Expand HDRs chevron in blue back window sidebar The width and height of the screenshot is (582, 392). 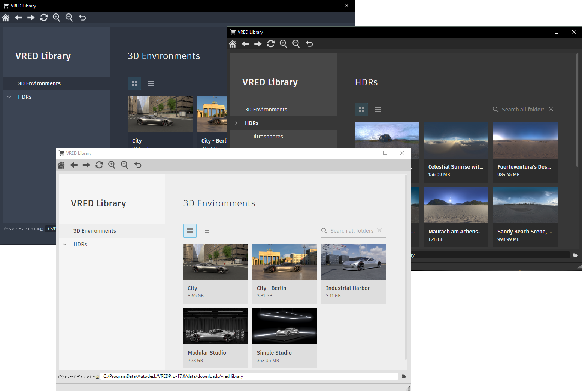tap(9, 97)
